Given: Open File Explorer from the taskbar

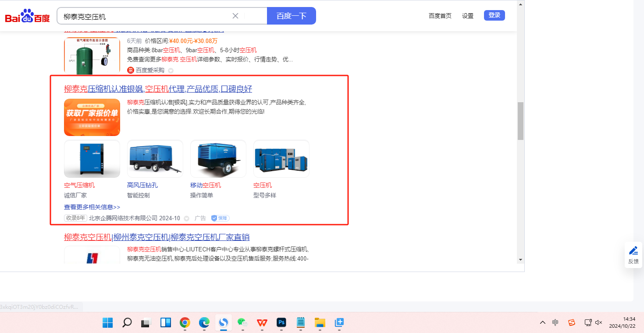Looking at the screenshot, I should (x=320, y=323).
